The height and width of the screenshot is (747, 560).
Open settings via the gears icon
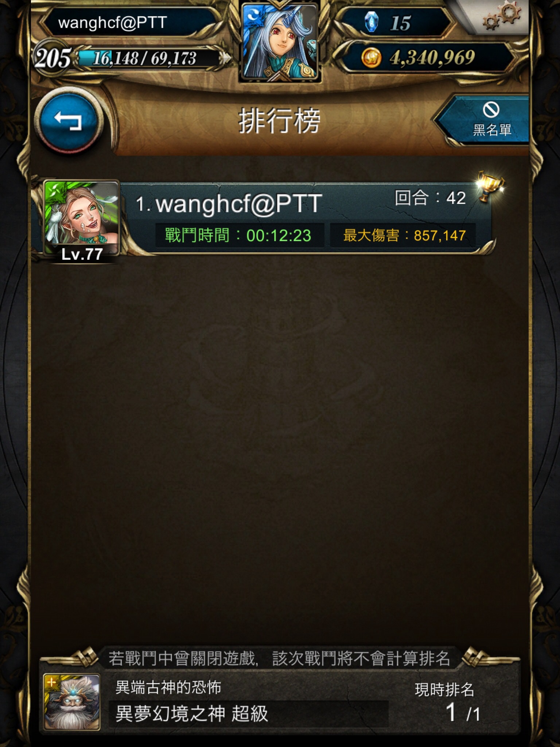tap(502, 17)
